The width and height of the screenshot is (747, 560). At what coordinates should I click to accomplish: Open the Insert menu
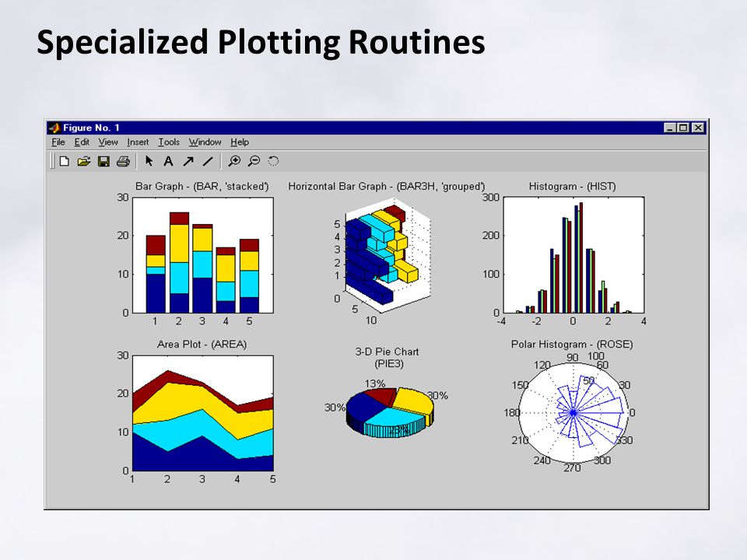click(x=138, y=142)
